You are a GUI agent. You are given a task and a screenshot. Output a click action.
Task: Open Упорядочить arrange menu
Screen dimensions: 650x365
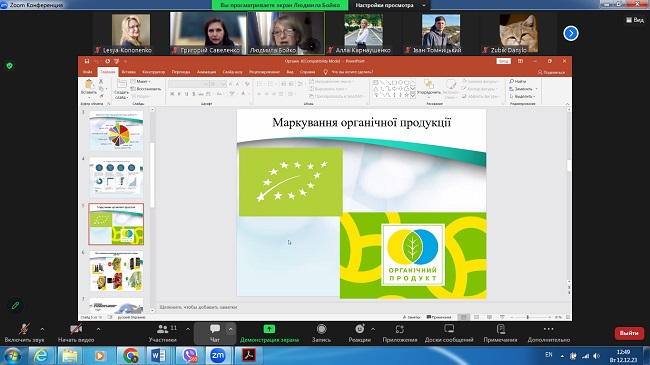[429, 88]
